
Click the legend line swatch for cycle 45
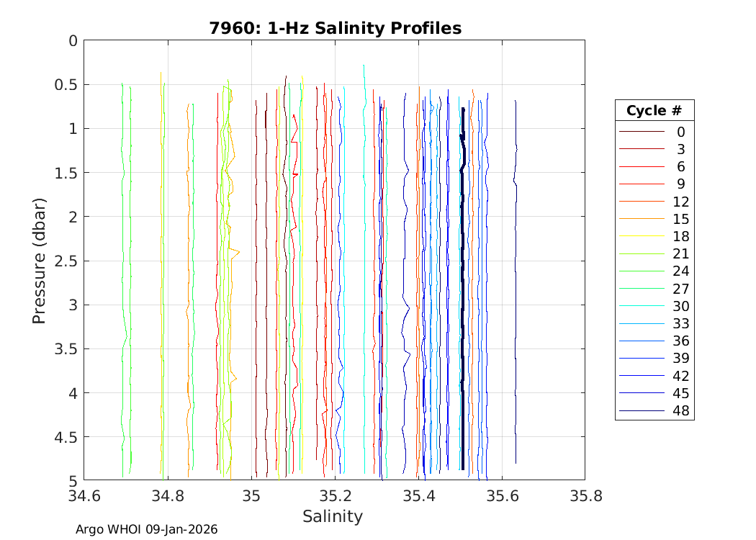click(641, 394)
